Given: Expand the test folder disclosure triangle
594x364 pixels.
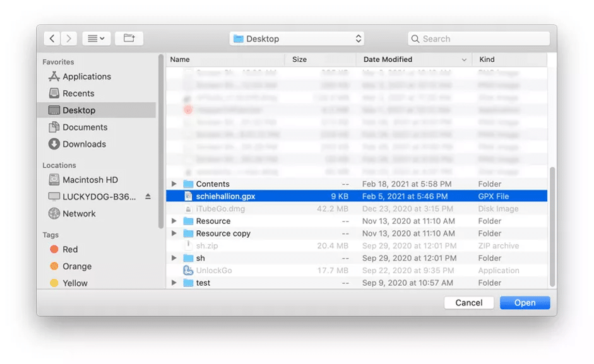Looking at the screenshot, I should coord(174,283).
